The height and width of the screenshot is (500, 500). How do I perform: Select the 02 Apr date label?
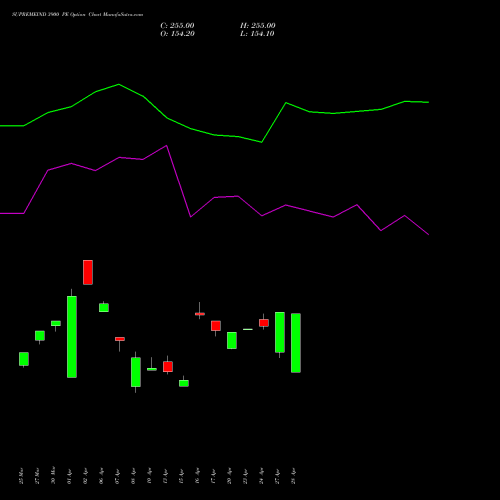point(86,476)
